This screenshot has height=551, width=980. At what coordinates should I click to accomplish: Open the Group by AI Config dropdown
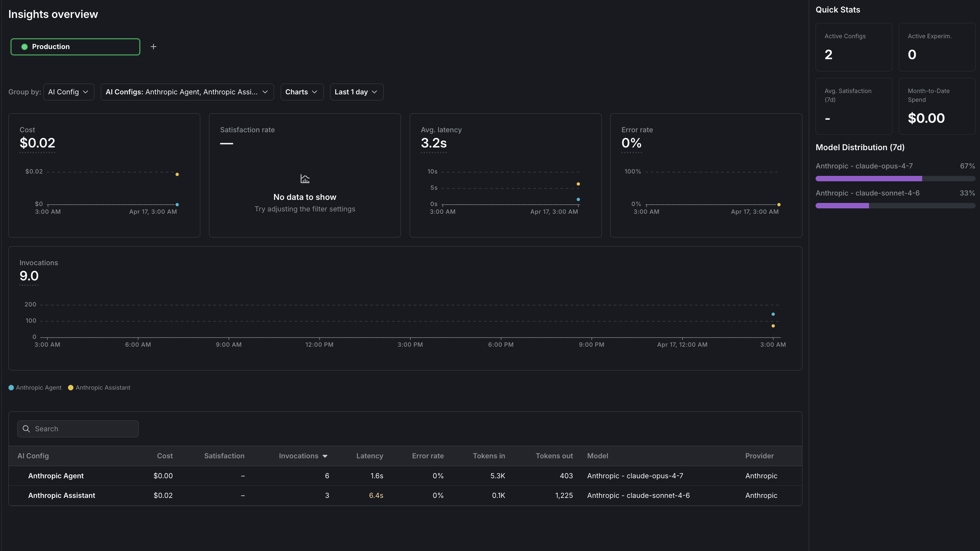pos(68,92)
